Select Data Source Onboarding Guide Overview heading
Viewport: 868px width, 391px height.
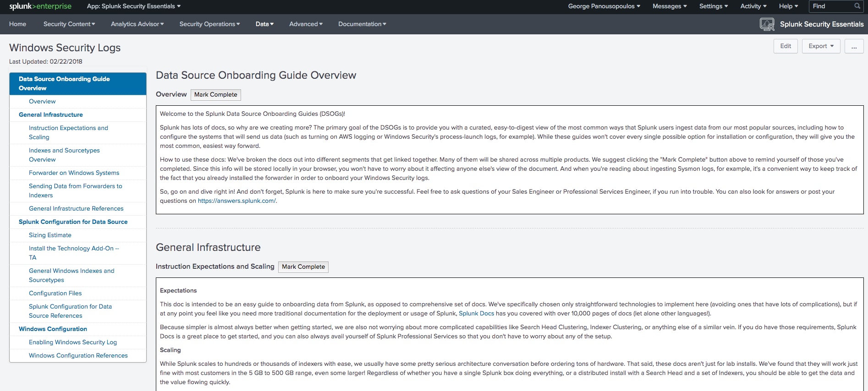[78, 84]
